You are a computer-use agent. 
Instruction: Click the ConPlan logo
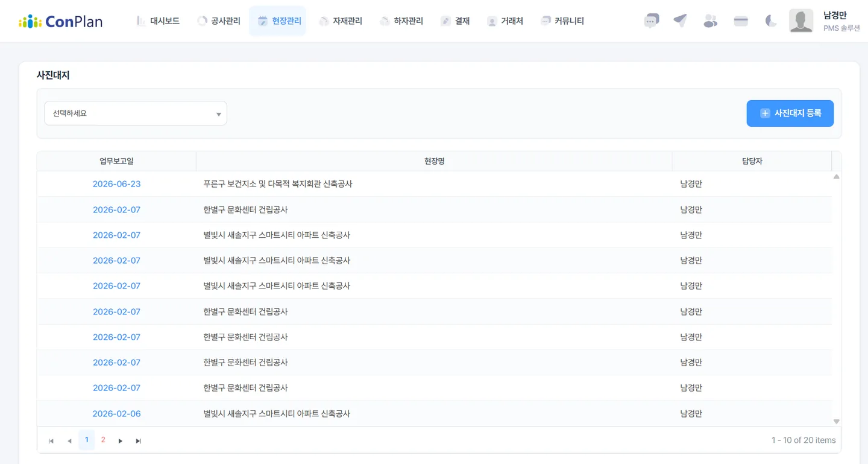click(60, 22)
